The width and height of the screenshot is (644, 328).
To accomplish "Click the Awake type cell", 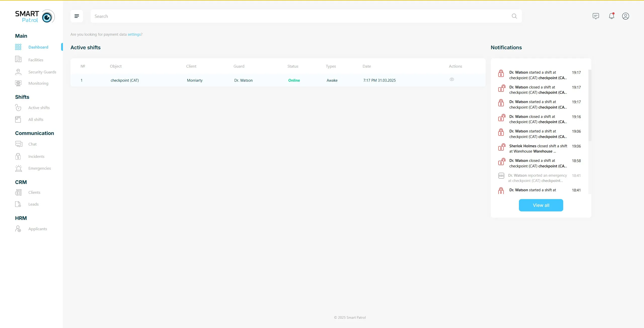I will click(x=332, y=80).
